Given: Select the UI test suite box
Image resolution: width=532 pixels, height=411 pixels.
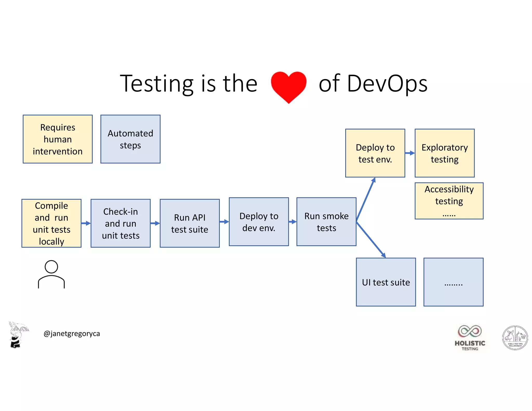Looking at the screenshot, I should (x=386, y=282).
